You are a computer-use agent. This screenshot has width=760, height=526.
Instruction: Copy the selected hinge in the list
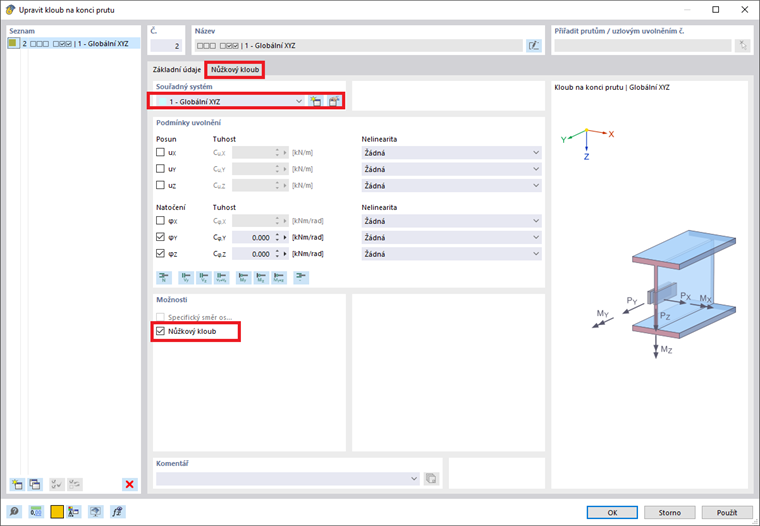(x=35, y=484)
